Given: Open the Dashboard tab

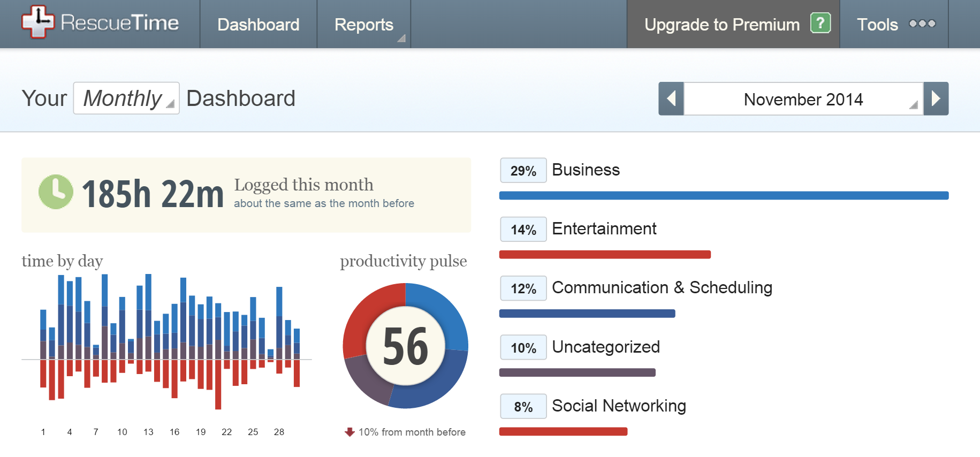Looking at the screenshot, I should [x=259, y=25].
